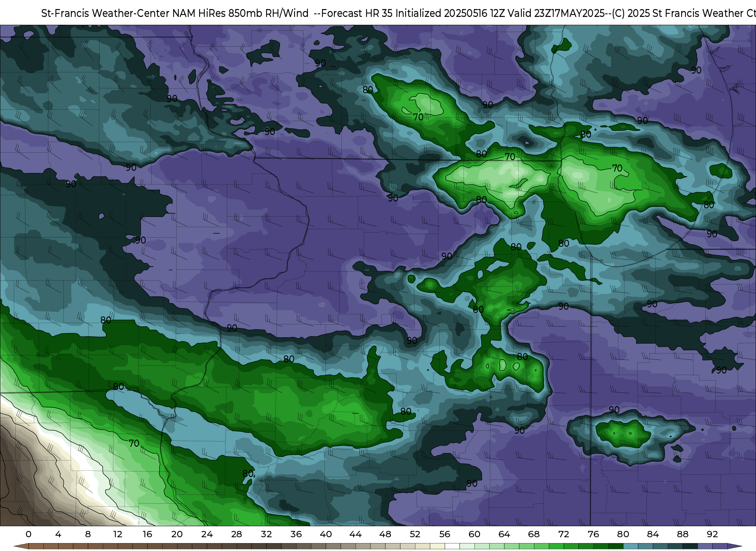Click the "72" label on the color scale
Screen dimensions: 756x551
click(x=563, y=534)
